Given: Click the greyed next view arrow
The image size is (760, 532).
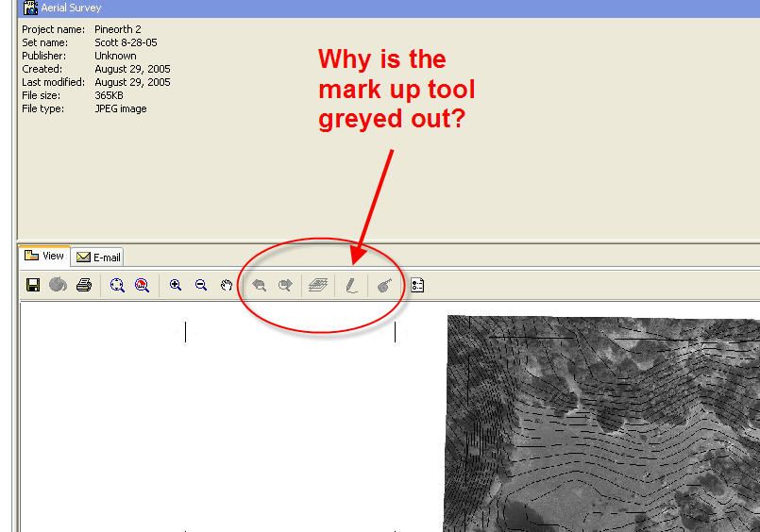Looking at the screenshot, I should point(285,285).
